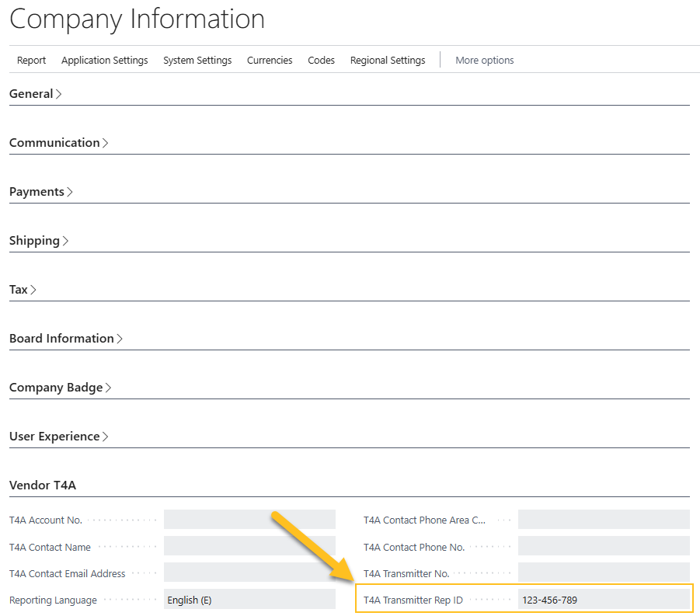Open the Report menu
The image size is (700, 616).
click(x=31, y=60)
